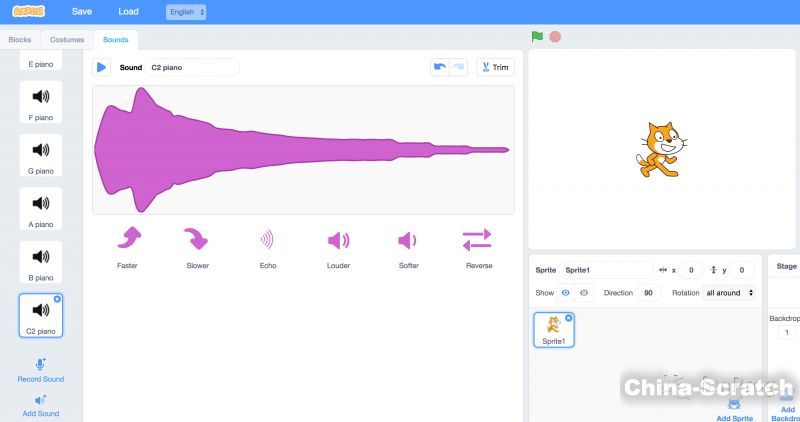Apply the Faster effect to sound
This screenshot has height=422, width=800.
128,240
